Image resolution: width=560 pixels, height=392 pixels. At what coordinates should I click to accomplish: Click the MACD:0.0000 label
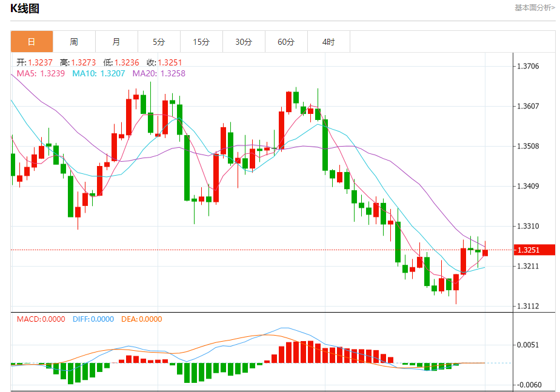[x=41, y=319]
